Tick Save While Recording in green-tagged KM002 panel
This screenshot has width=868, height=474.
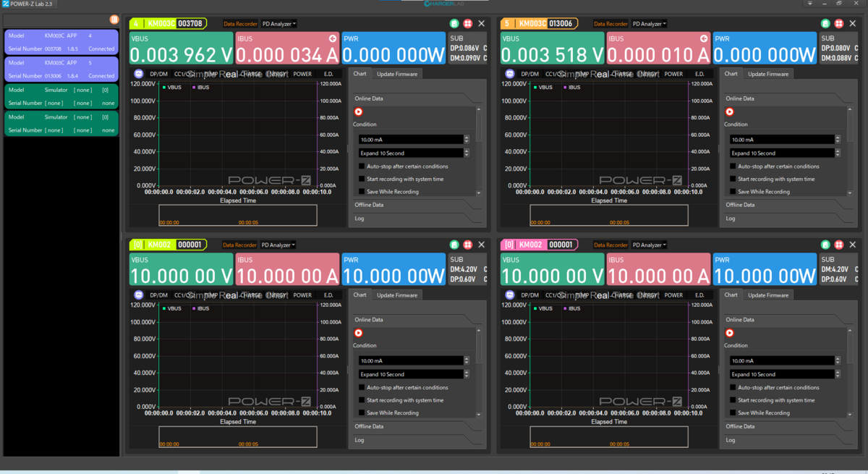tap(362, 413)
